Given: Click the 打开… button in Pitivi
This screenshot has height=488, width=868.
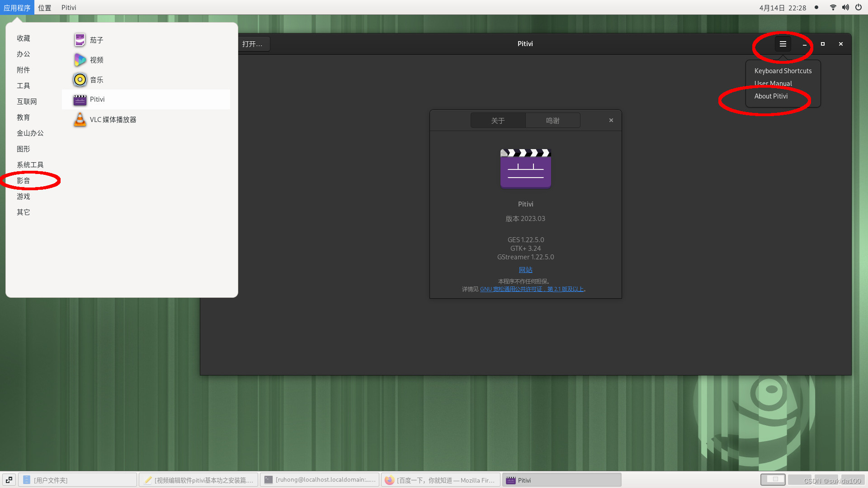Looking at the screenshot, I should tap(252, 44).
